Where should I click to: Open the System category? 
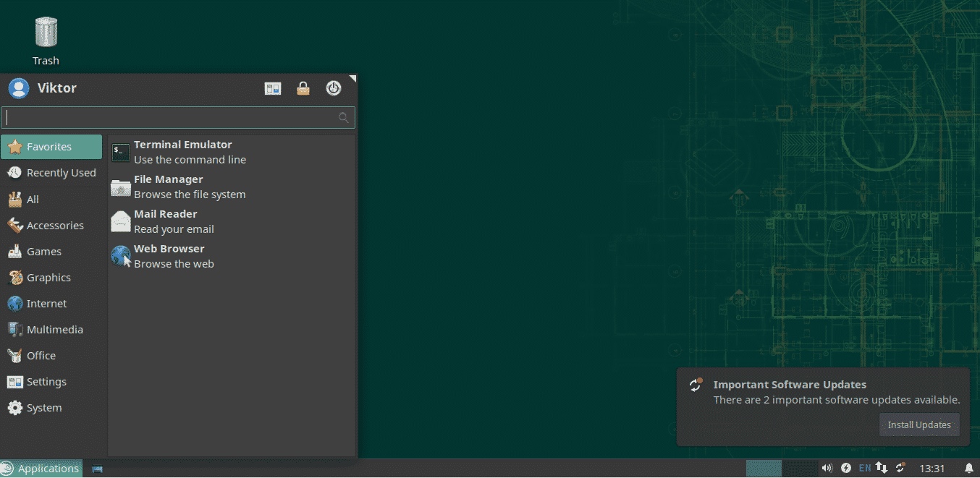(x=51, y=407)
